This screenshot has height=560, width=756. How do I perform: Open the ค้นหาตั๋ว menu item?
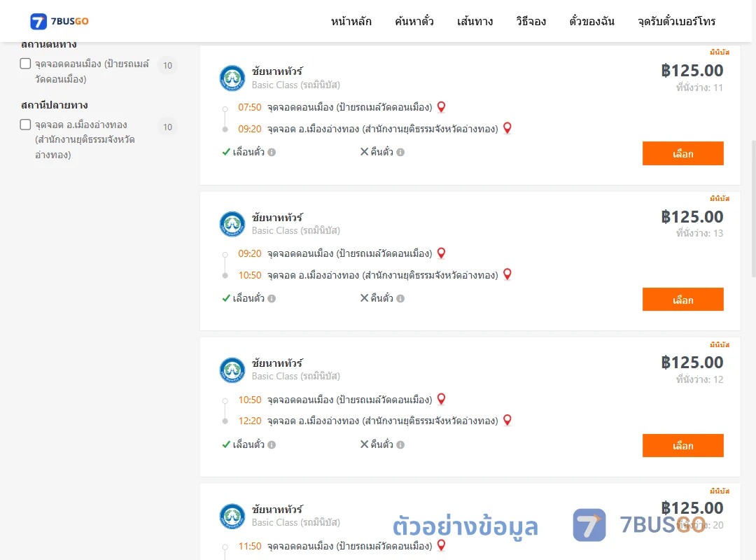pyautogui.click(x=414, y=21)
